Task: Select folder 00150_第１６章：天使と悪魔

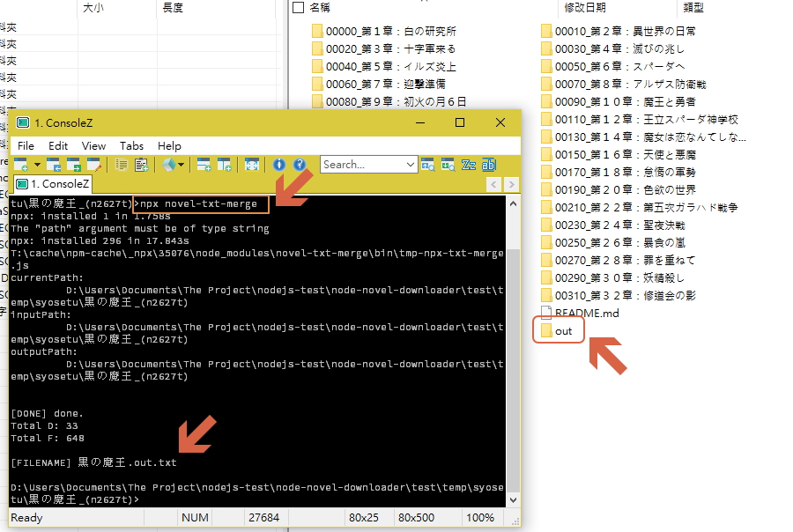Action: click(619, 155)
